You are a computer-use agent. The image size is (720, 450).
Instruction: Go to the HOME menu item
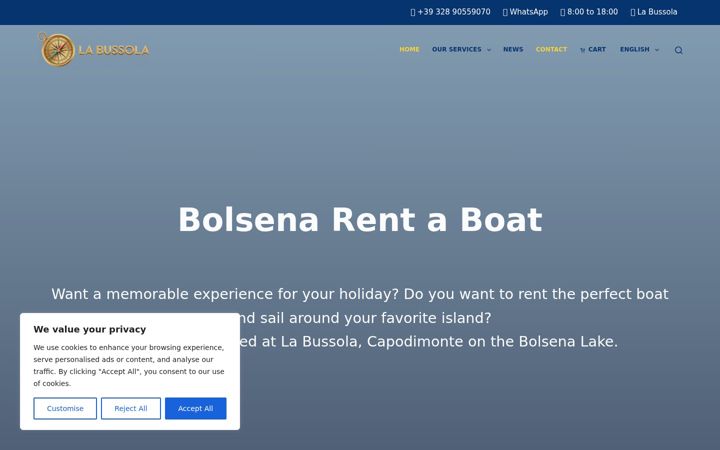coord(409,50)
